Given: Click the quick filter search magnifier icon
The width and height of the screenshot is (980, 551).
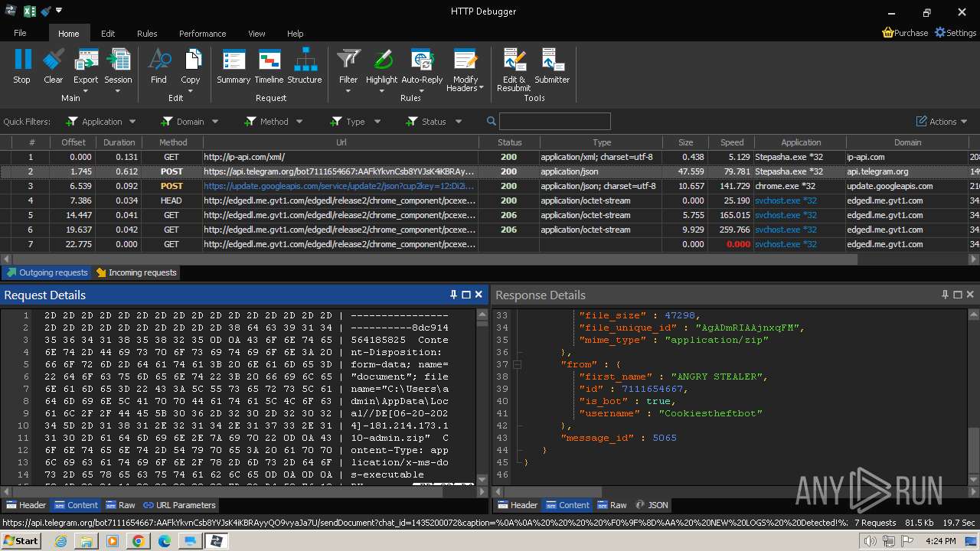Looking at the screenshot, I should 492,121.
